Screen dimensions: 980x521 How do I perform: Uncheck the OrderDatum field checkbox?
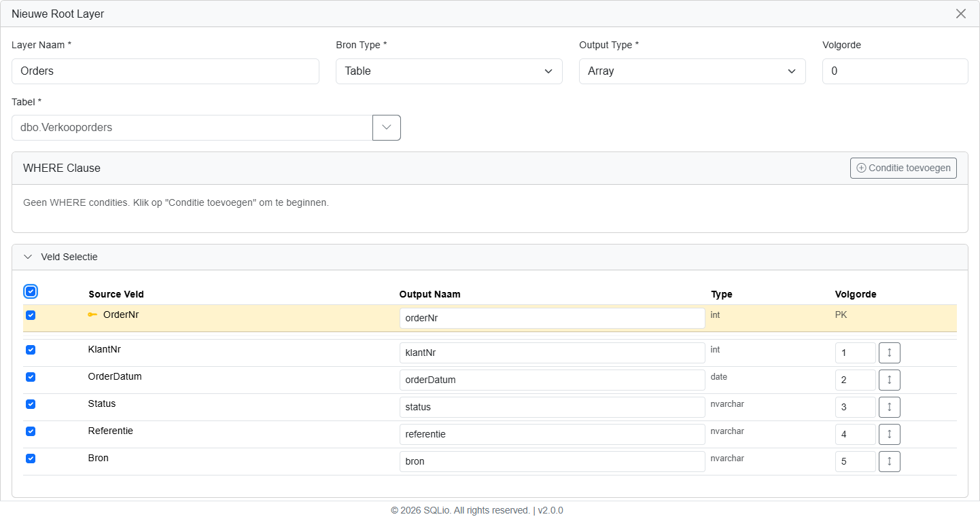point(31,377)
